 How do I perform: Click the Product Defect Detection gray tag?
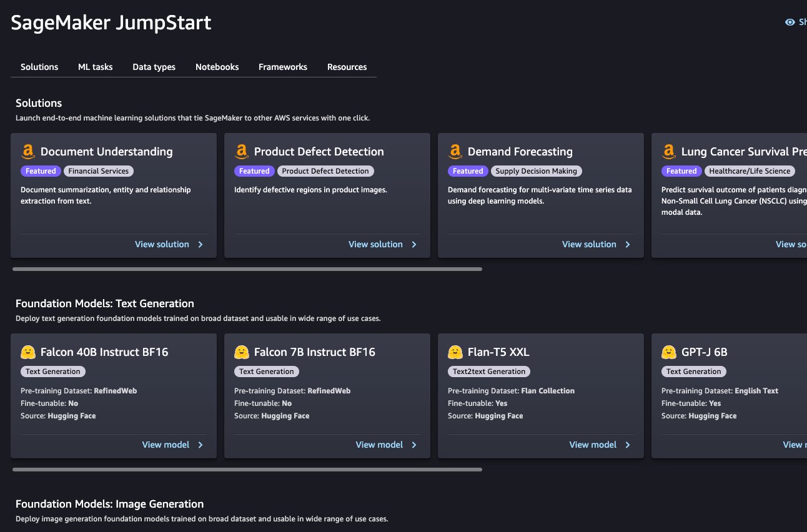(x=325, y=171)
